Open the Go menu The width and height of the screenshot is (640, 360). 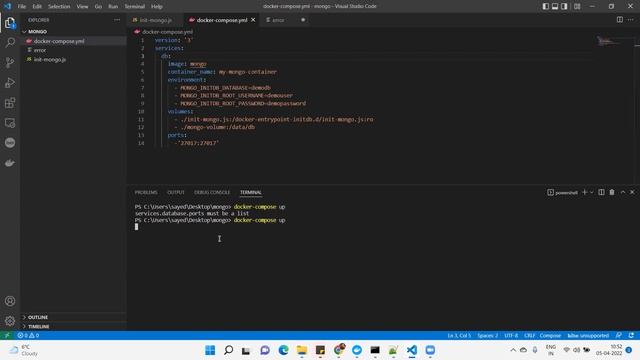(98, 7)
